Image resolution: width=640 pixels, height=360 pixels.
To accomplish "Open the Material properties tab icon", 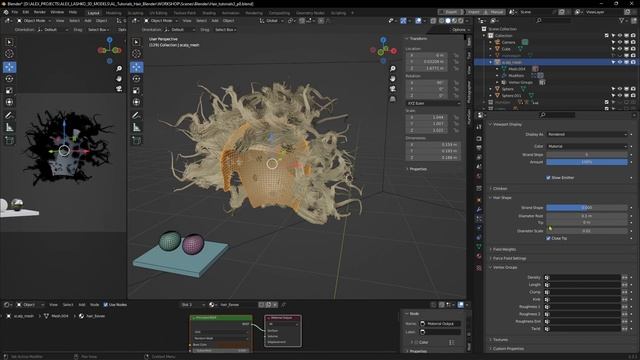I will click(x=479, y=256).
